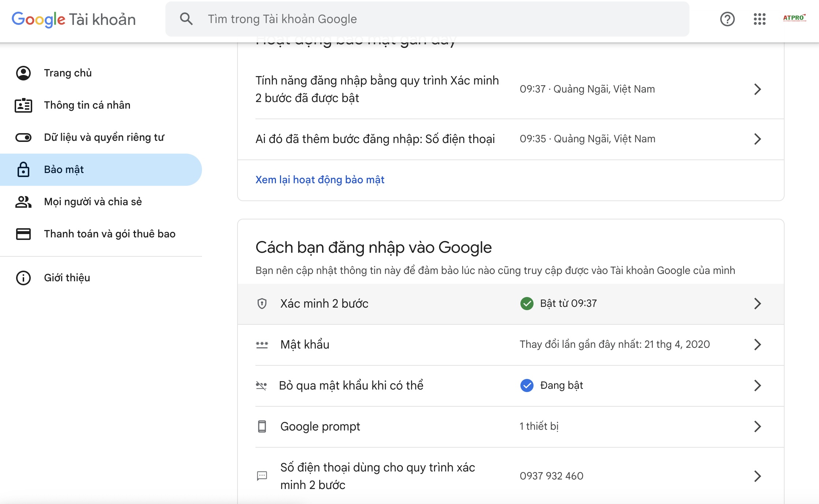Screen dimensions: 819x504
Task: Click the SMS message icon beside Số điện thoại
Action: pyautogui.click(x=262, y=476)
